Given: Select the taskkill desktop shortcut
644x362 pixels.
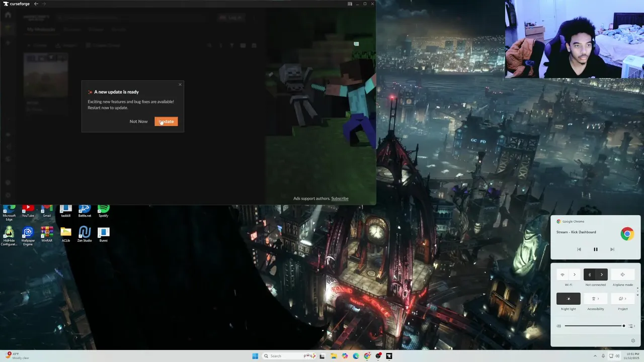Looking at the screenshot, I should click(x=65, y=212).
